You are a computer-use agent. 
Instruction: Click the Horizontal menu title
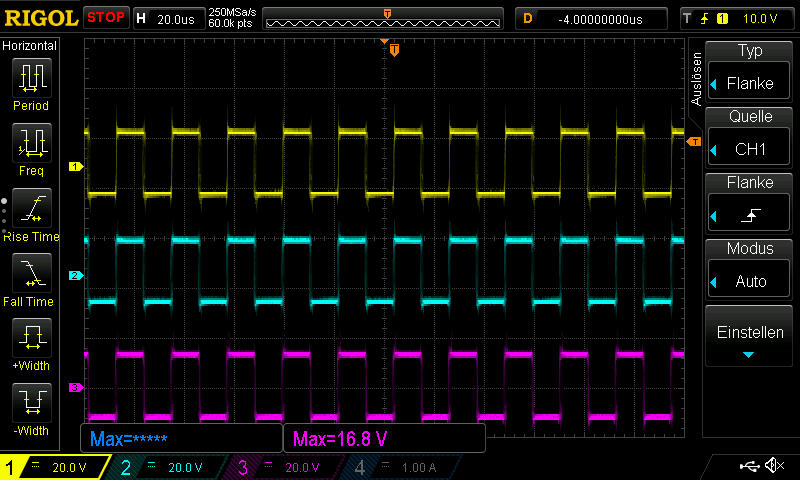(29, 46)
